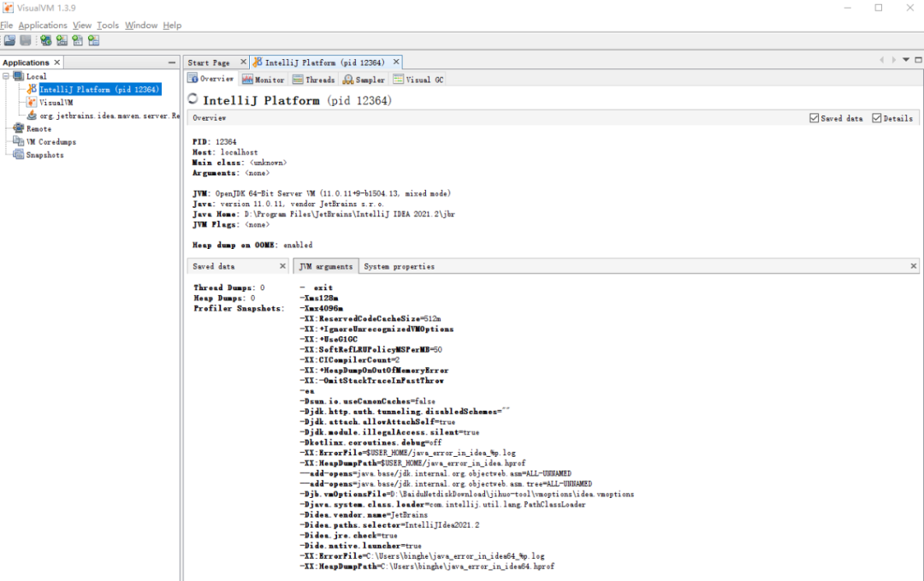
Task: Close the Start Page tab
Action: [243, 62]
